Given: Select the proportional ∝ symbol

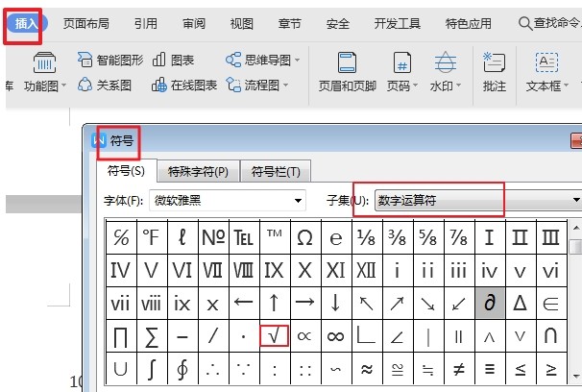Looking at the screenshot, I should pos(305,336).
